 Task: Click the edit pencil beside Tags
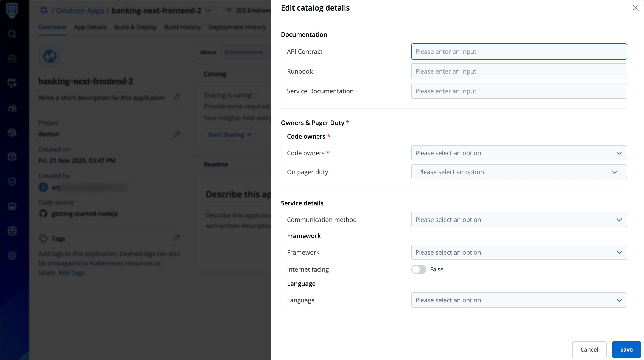point(177,238)
